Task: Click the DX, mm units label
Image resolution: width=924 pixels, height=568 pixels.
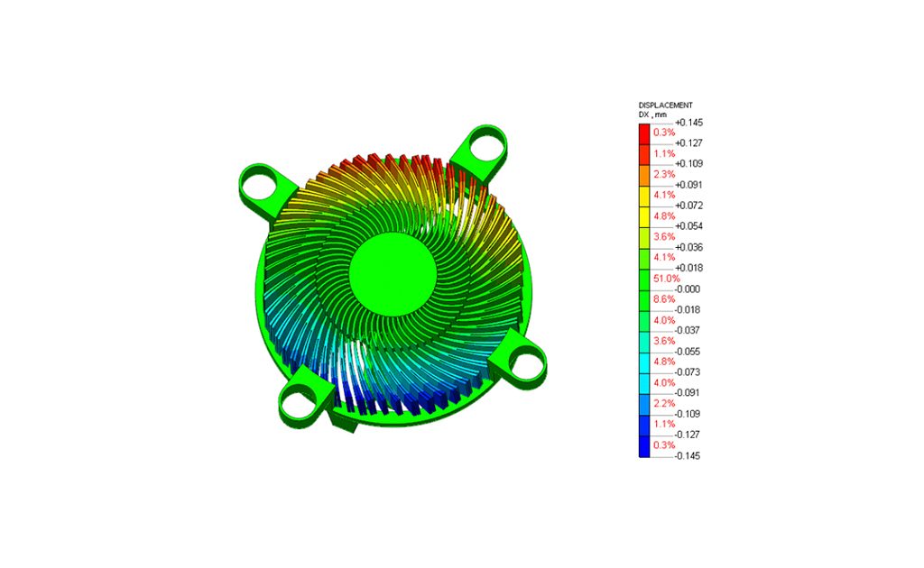Action: point(652,115)
